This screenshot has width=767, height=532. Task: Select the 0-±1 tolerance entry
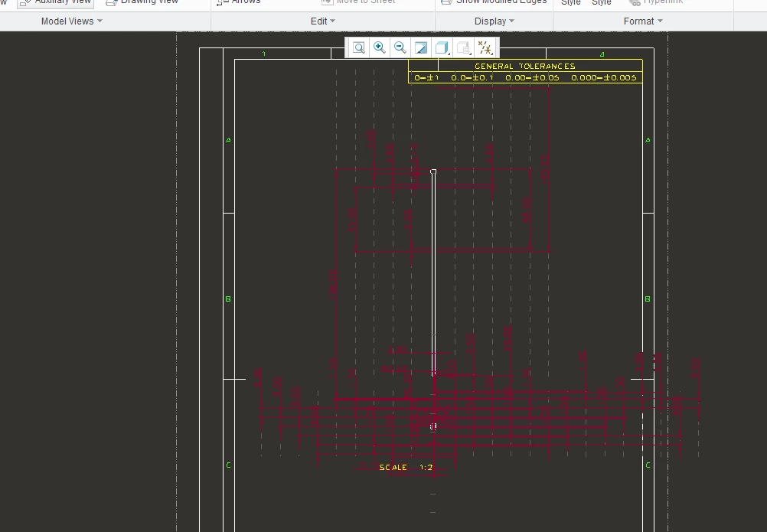[x=426, y=78]
